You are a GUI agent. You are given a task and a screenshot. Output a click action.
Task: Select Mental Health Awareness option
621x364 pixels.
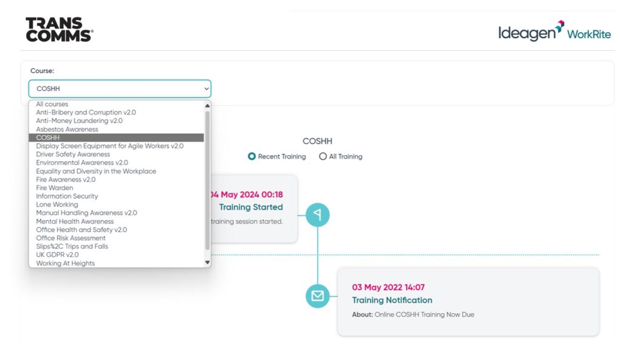75,222
